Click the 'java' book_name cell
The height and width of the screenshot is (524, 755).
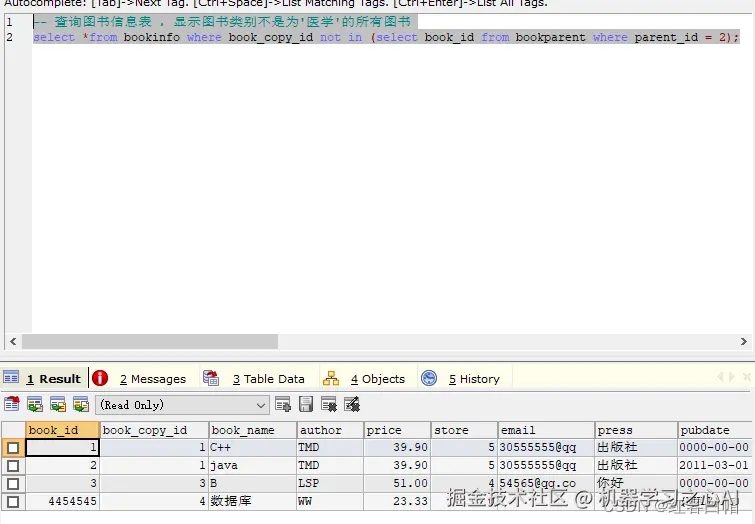(x=253, y=465)
